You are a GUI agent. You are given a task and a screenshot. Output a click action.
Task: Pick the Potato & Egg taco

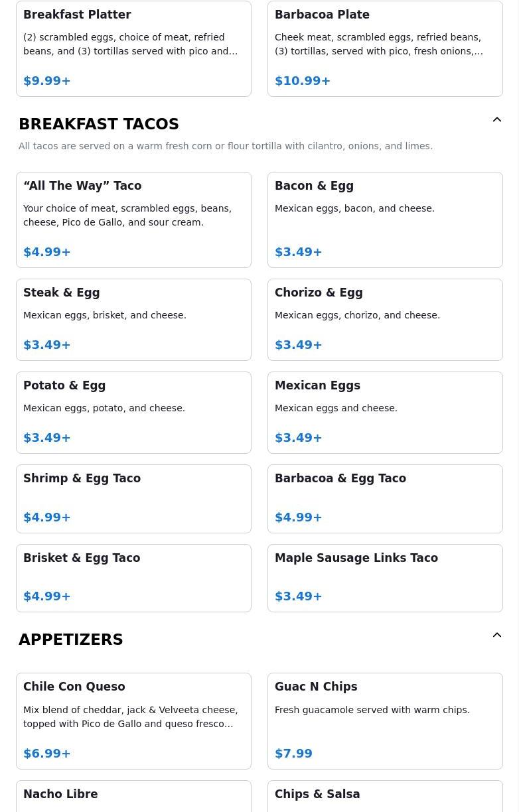click(x=133, y=413)
